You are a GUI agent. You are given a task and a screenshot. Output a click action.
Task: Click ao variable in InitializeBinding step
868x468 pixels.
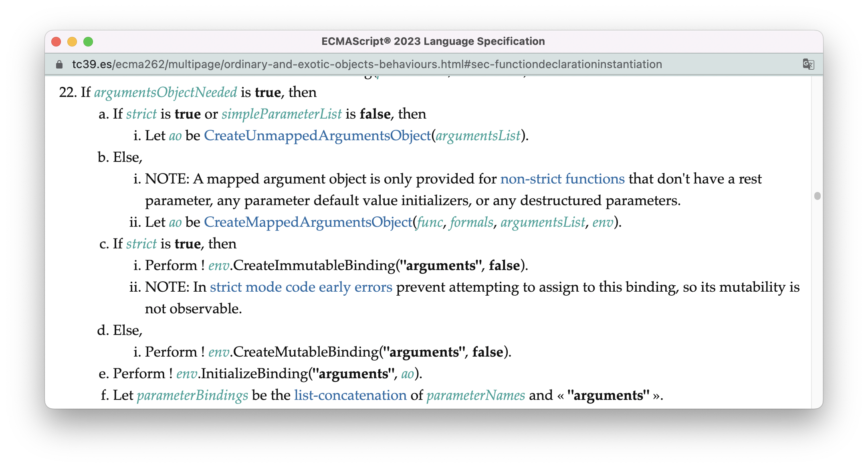(408, 373)
